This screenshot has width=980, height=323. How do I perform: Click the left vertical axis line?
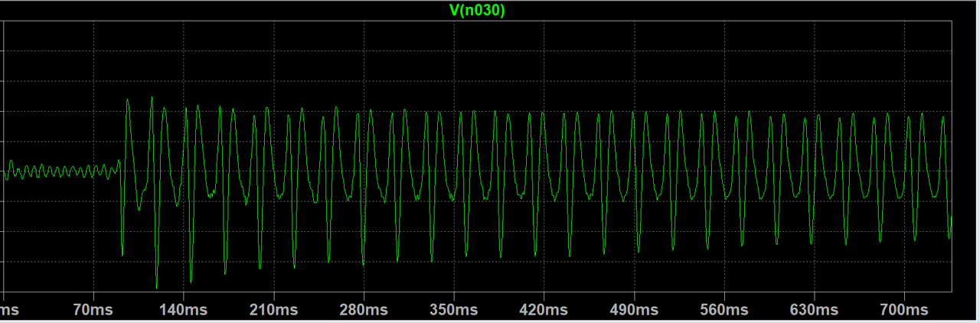(4, 153)
